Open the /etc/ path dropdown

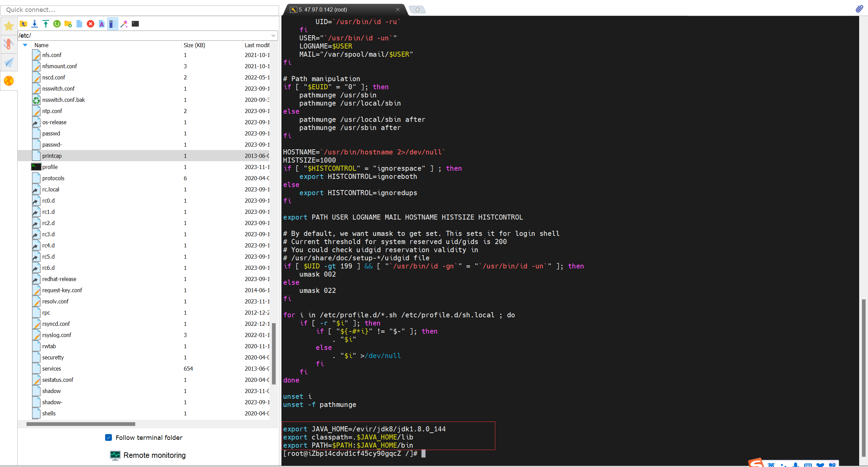(273, 35)
